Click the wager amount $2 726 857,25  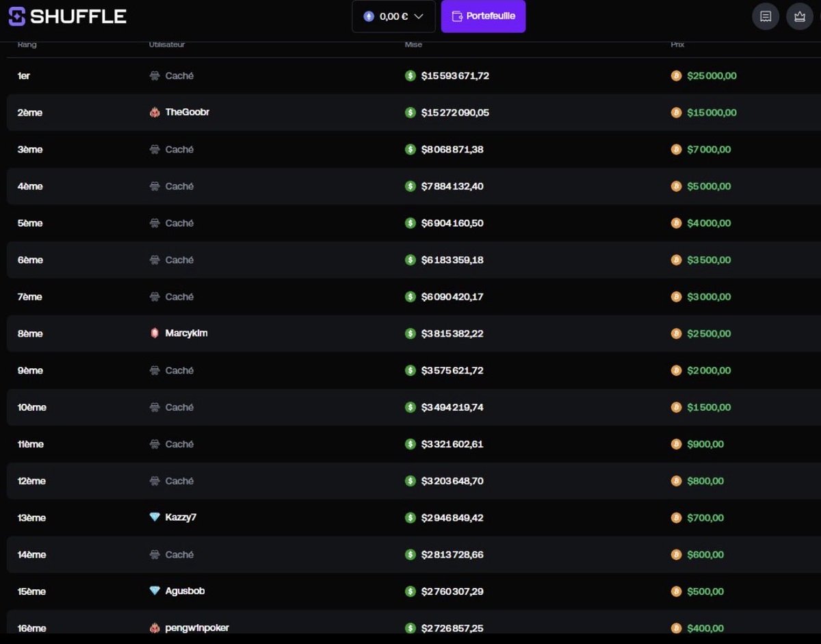tap(452, 628)
